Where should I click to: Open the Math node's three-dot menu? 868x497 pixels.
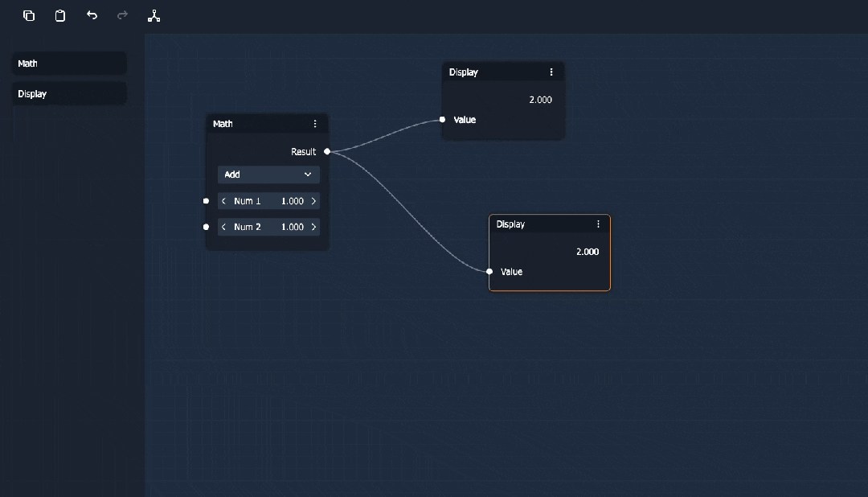click(315, 124)
